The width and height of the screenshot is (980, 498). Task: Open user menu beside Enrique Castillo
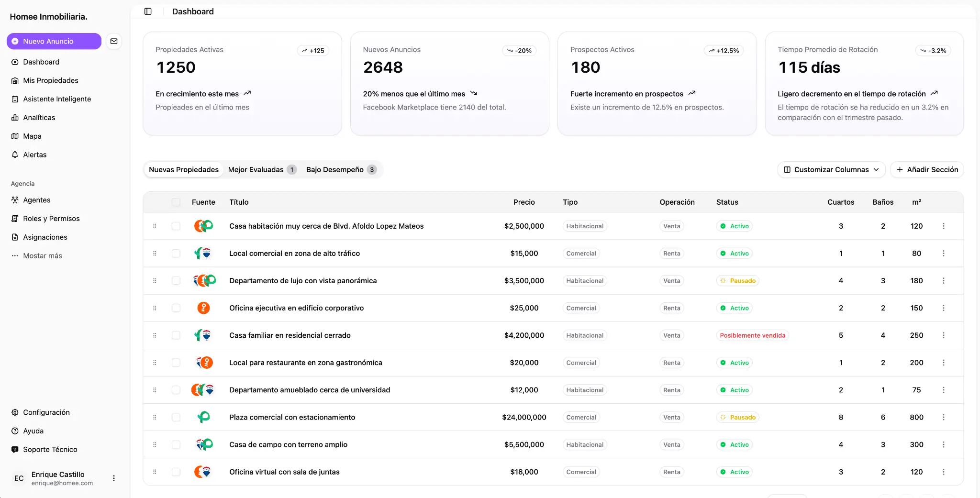pos(114,478)
